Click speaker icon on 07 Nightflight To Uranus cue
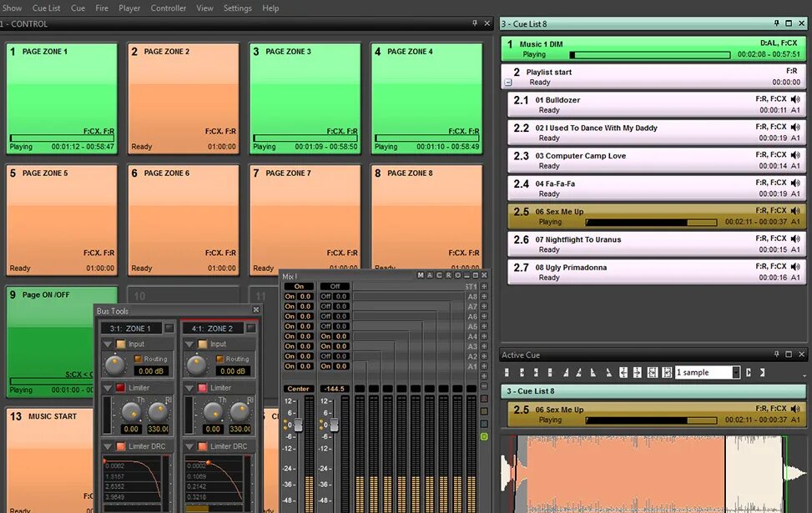Screen dimensions: 812x513 (795, 239)
